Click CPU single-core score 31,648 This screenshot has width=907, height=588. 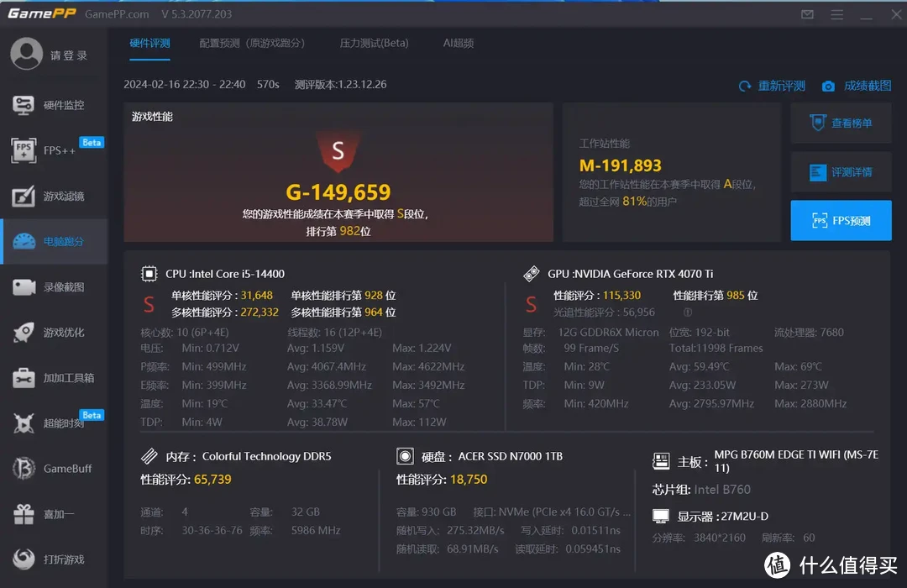tap(257, 295)
